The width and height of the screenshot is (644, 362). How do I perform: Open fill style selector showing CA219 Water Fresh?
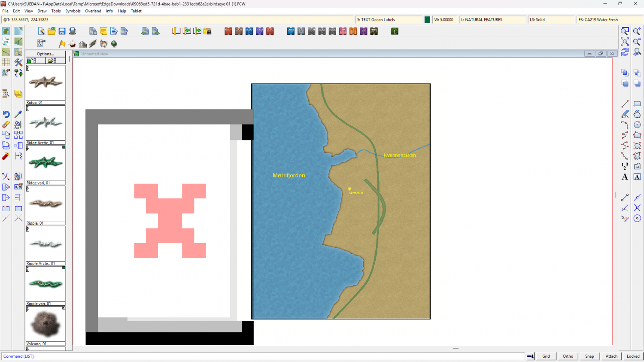[x=608, y=20]
